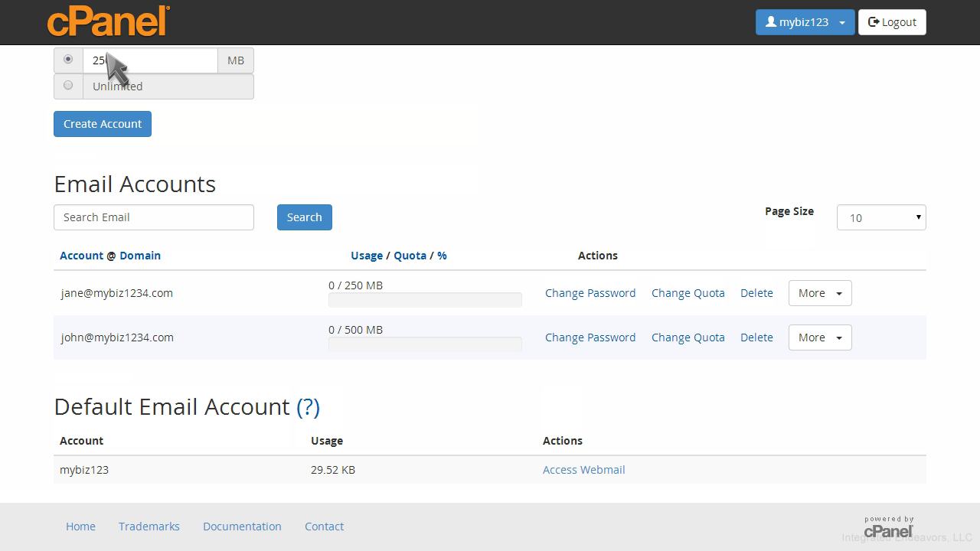This screenshot has width=980, height=551.
Task: Select the MB quota radio button
Action: click(68, 60)
